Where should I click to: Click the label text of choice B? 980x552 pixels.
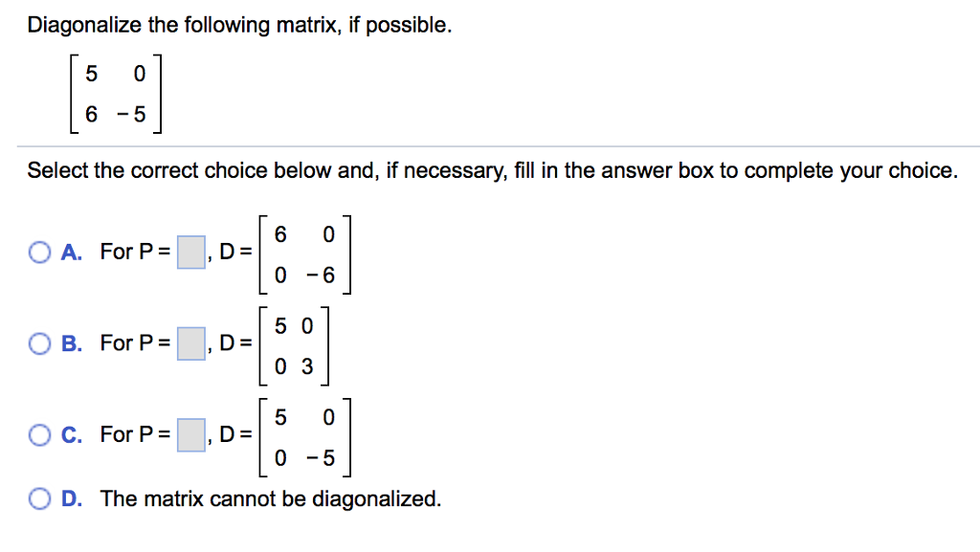pos(70,342)
